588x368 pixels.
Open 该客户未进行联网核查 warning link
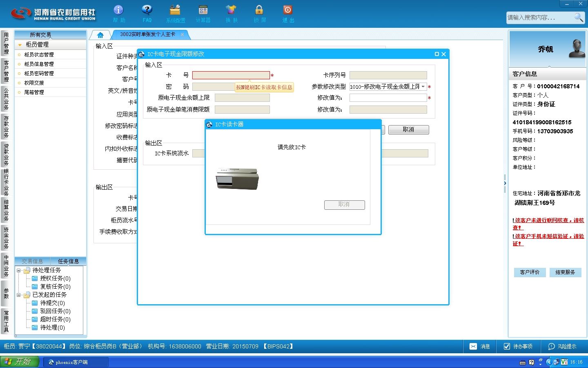click(x=549, y=224)
